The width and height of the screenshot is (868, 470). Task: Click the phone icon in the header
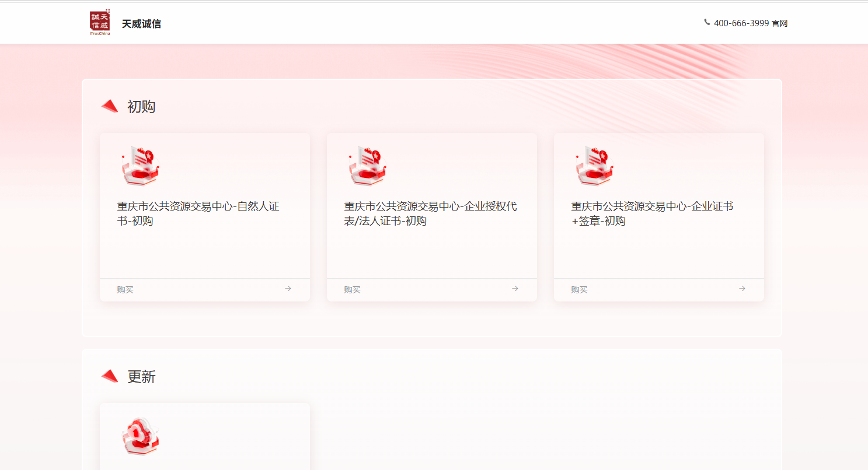[707, 22]
